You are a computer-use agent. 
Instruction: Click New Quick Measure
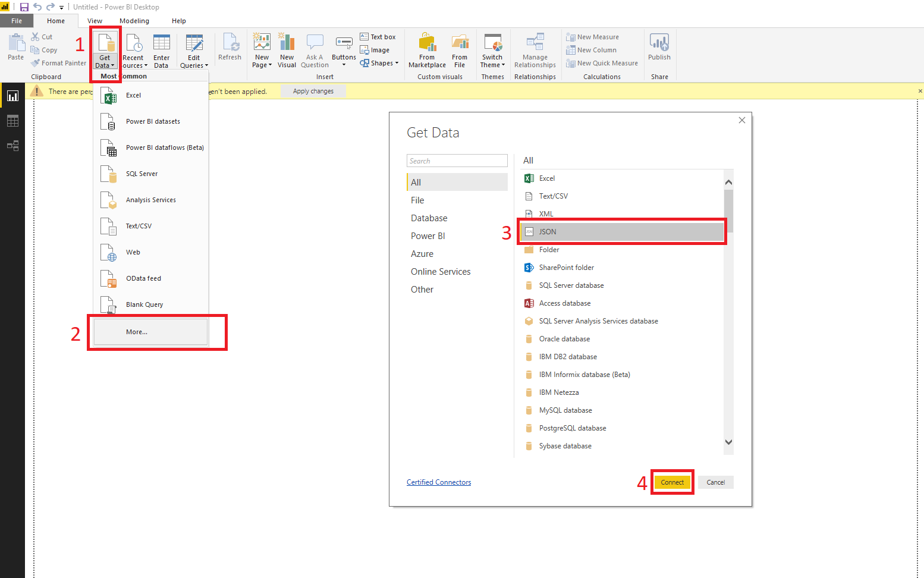[602, 63]
